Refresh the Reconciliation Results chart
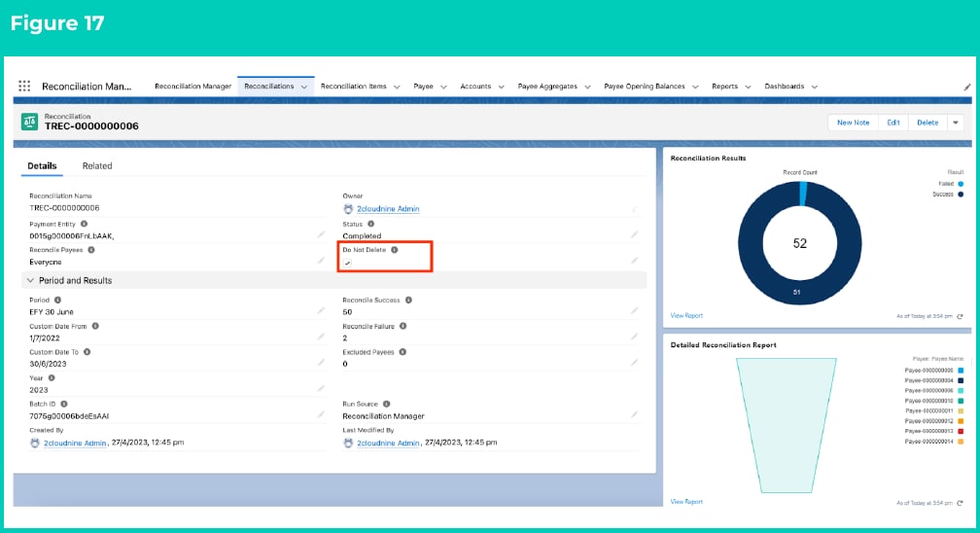This screenshot has height=533, width=980. pyautogui.click(x=960, y=316)
